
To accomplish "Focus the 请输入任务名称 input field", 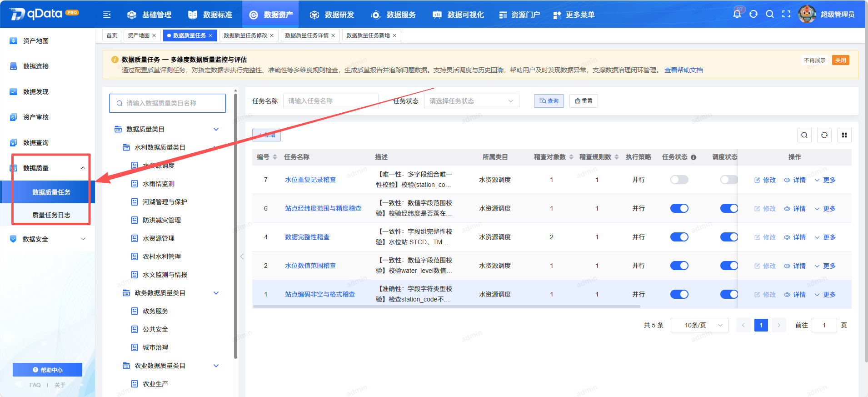I will (331, 101).
